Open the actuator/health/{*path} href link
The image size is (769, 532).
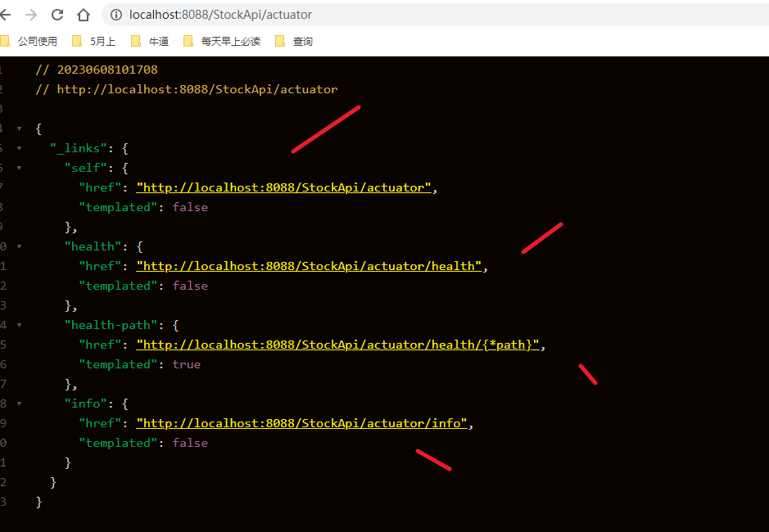coord(337,345)
